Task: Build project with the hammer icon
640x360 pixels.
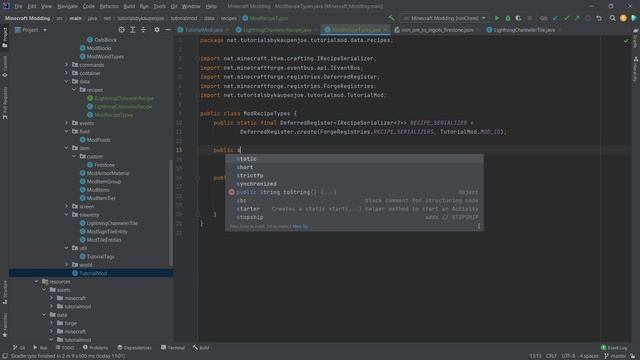Action: coord(391,18)
